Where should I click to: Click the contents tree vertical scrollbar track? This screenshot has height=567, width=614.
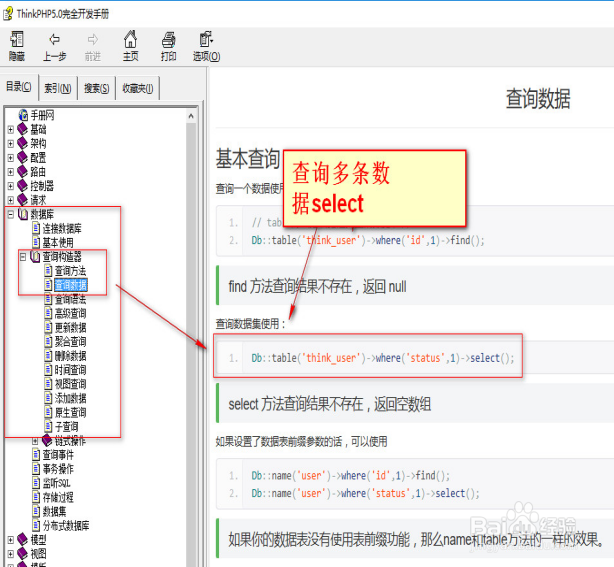point(191,345)
